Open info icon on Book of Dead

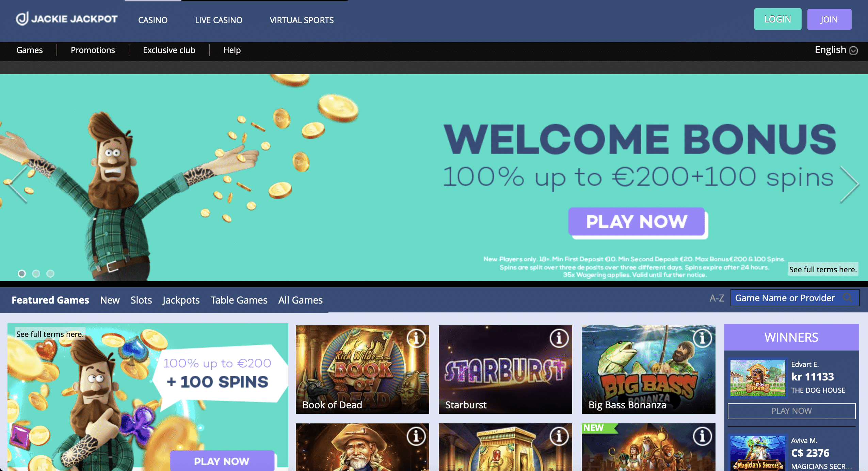416,338
